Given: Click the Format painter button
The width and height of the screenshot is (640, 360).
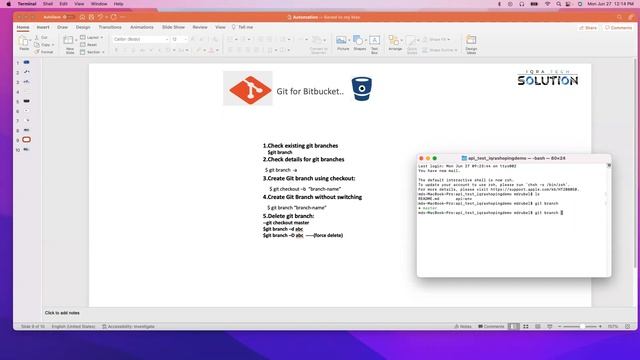Looking at the screenshot, I should [x=44, y=52].
